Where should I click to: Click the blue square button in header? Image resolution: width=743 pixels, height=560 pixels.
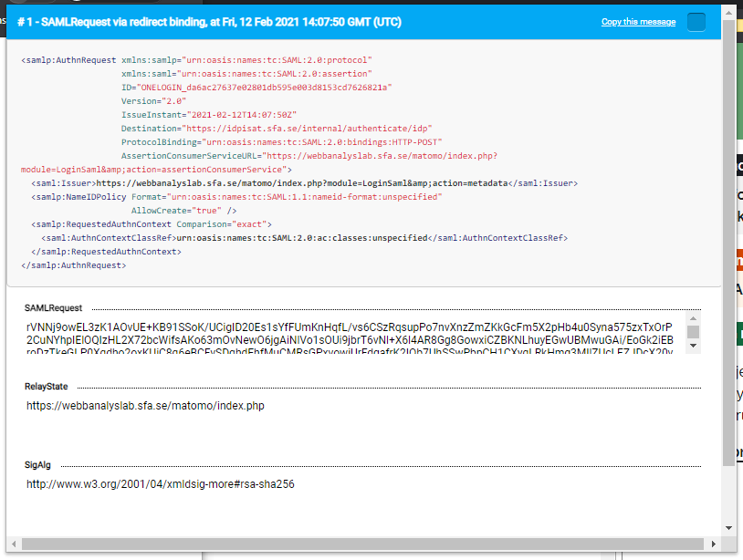[x=696, y=22]
